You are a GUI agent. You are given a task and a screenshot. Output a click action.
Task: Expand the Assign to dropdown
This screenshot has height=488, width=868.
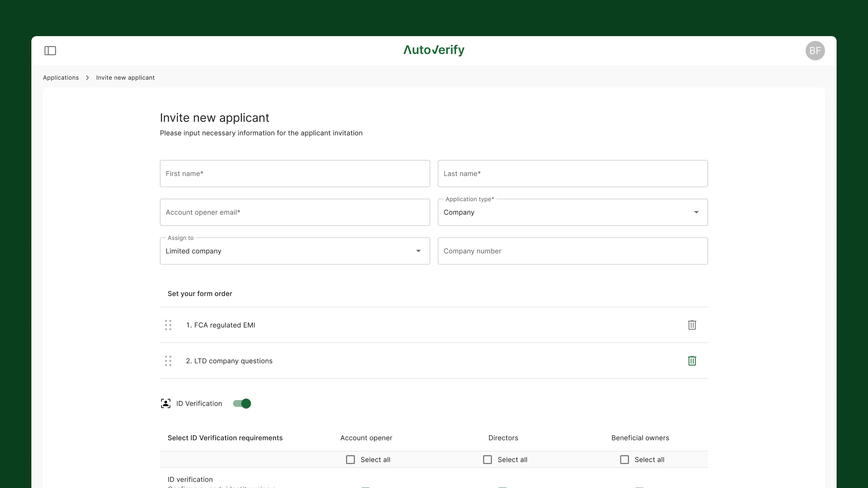(x=295, y=251)
